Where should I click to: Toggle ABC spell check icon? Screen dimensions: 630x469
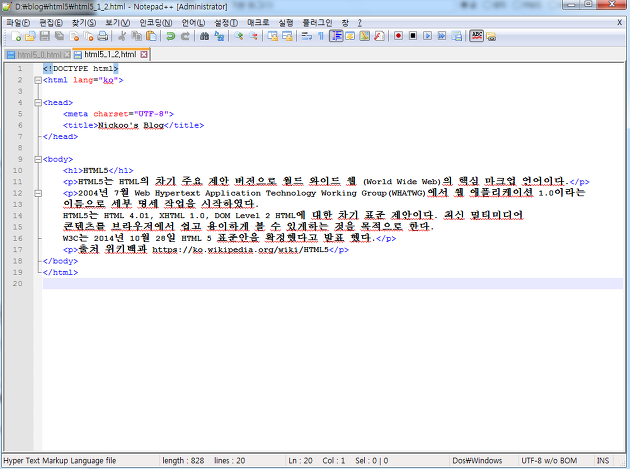point(477,36)
